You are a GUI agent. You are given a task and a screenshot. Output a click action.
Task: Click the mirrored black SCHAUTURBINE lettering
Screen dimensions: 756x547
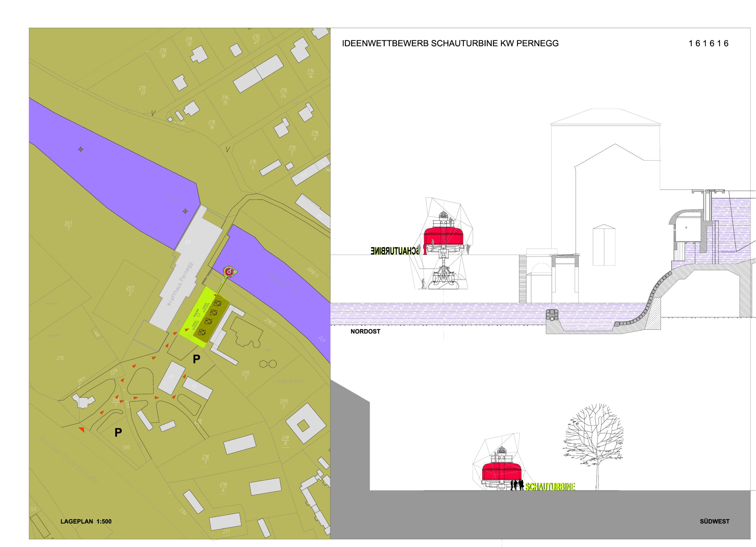click(395, 251)
